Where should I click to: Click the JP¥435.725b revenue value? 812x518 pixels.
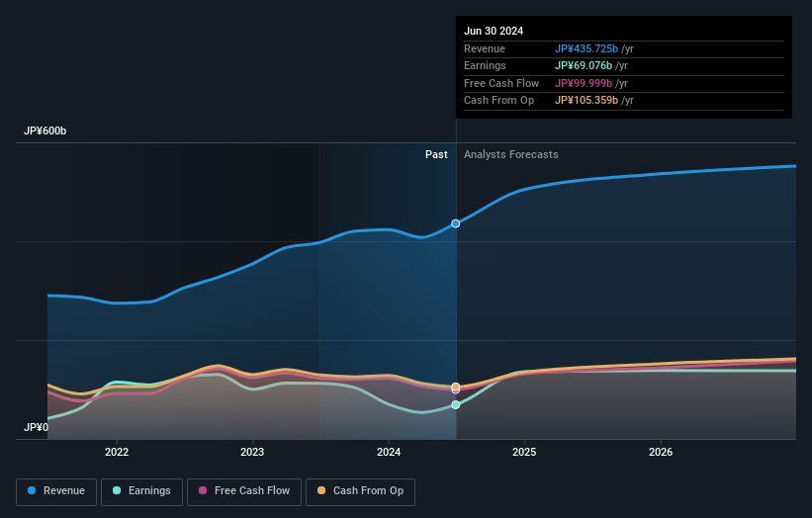586,48
